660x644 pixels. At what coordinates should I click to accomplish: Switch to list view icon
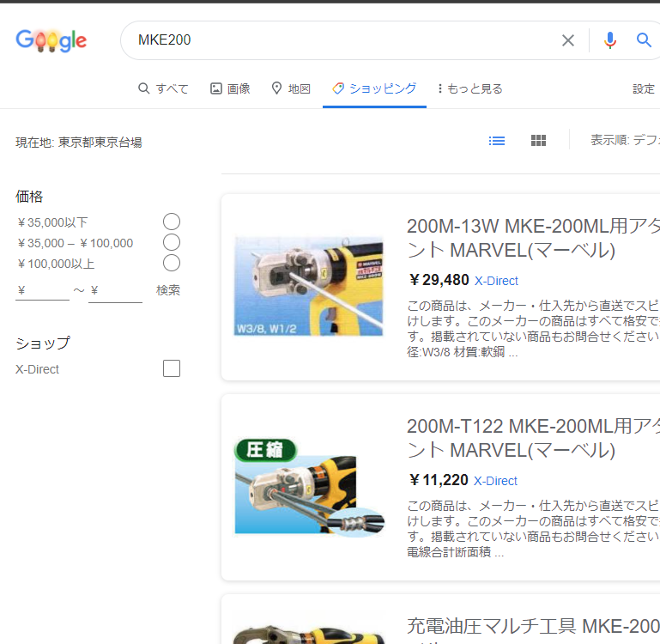click(x=497, y=141)
